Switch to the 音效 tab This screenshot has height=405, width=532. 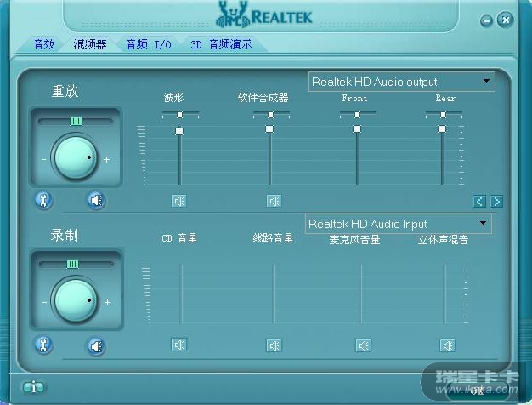tap(44, 44)
